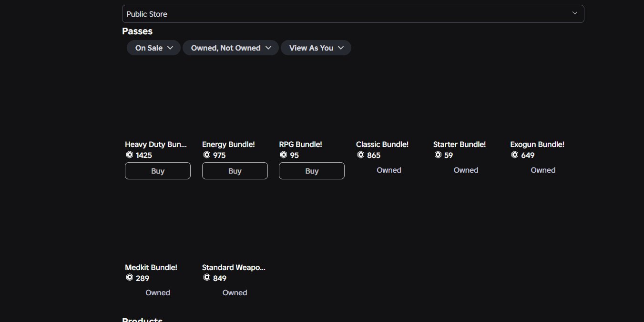The height and width of the screenshot is (322, 644).
Task: Click the 849 price of Standard Weapon
Action: tap(220, 278)
